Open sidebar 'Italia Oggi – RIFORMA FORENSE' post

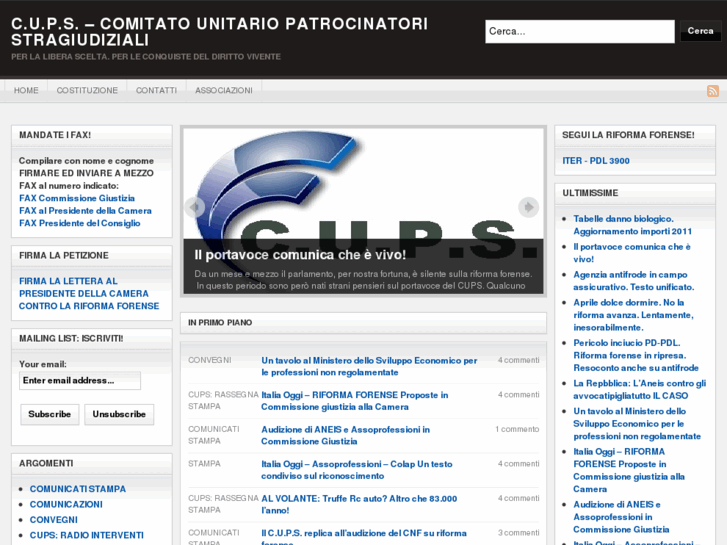[629, 470]
